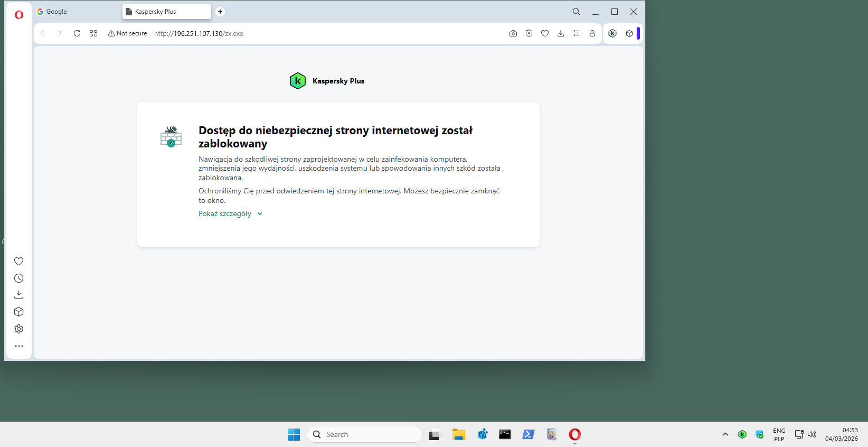Open Easy Setup panel

[576, 33]
